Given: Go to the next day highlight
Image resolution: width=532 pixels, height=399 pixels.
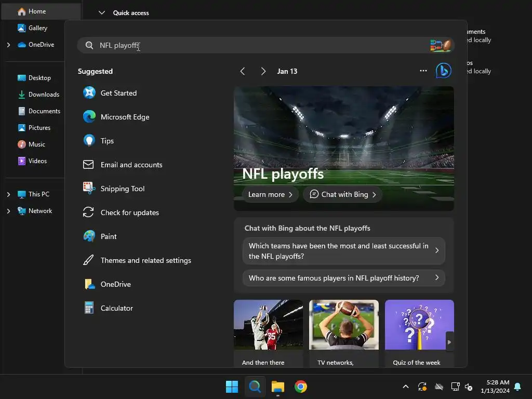Looking at the screenshot, I should (263, 71).
